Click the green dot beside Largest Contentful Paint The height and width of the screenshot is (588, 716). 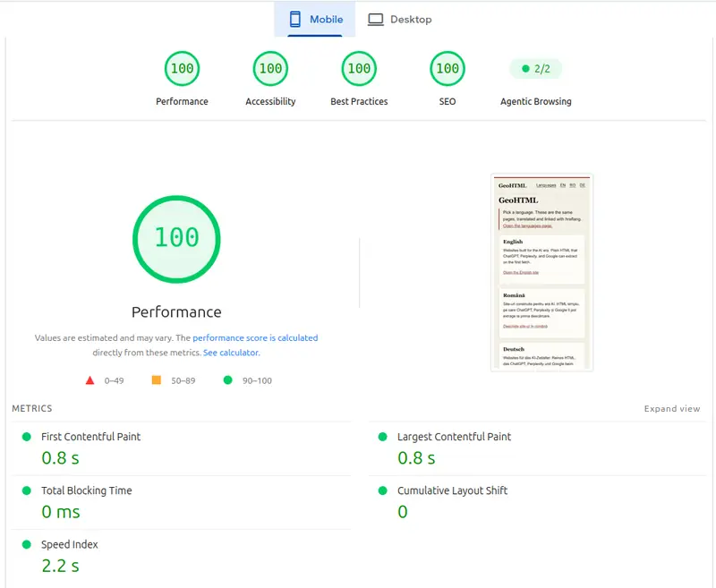tap(383, 437)
